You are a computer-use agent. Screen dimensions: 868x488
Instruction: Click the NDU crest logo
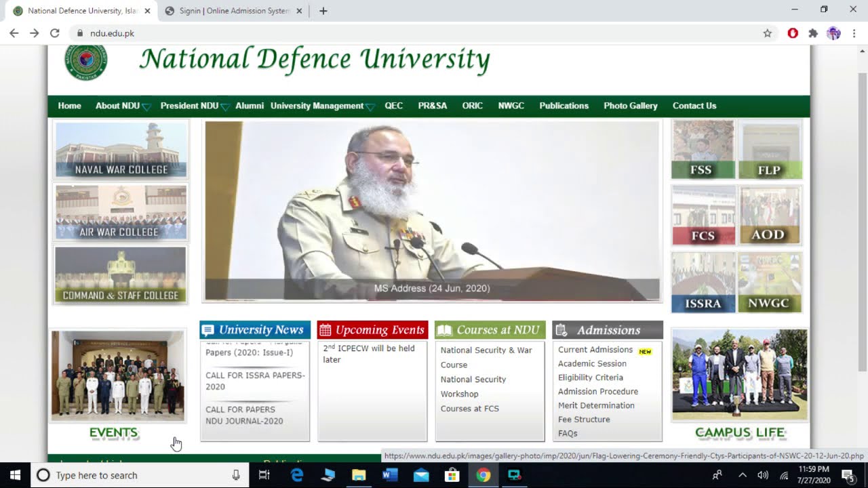click(86, 62)
